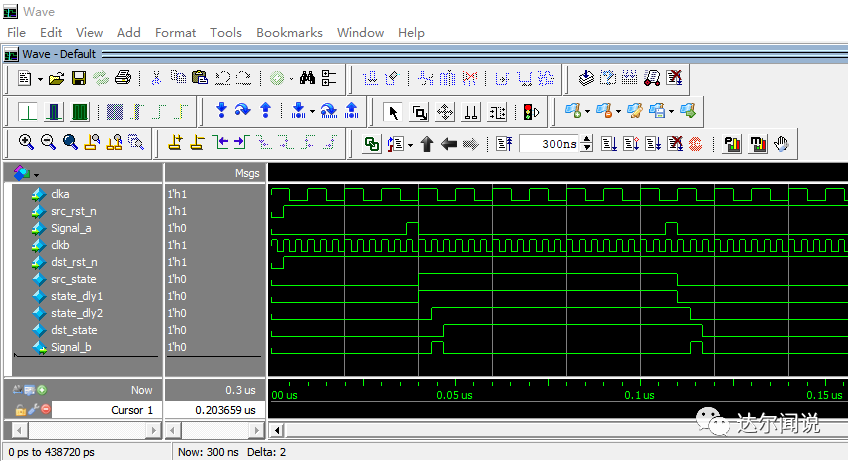The height and width of the screenshot is (461, 848).
Task: Click Zoom In on Active Cursor icon
Action: (92, 143)
